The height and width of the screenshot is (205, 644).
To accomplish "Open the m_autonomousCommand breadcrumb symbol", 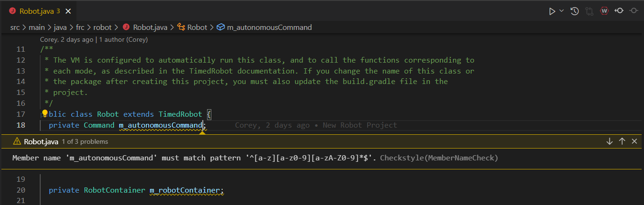I will [x=264, y=27].
